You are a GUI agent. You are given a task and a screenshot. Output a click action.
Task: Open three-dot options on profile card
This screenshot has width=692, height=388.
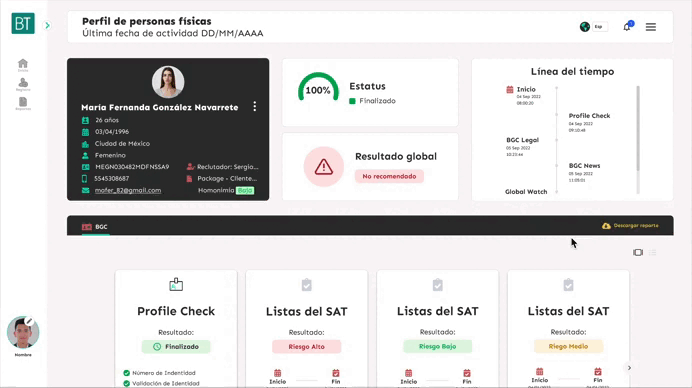pos(255,106)
